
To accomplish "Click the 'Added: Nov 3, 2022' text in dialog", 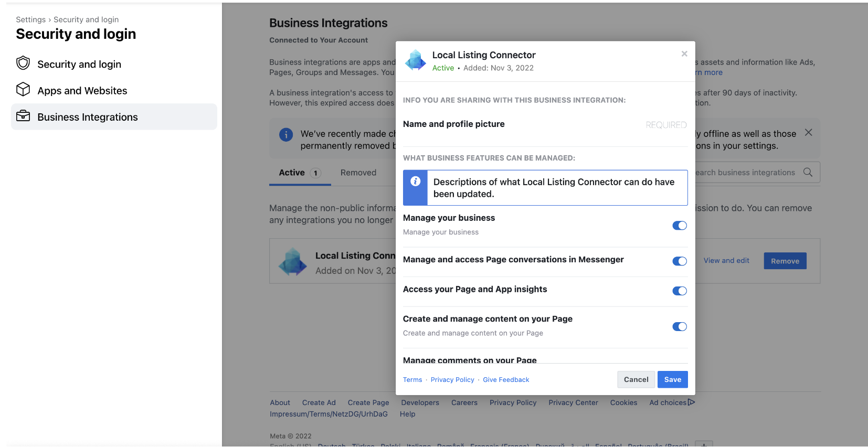I will pos(499,68).
